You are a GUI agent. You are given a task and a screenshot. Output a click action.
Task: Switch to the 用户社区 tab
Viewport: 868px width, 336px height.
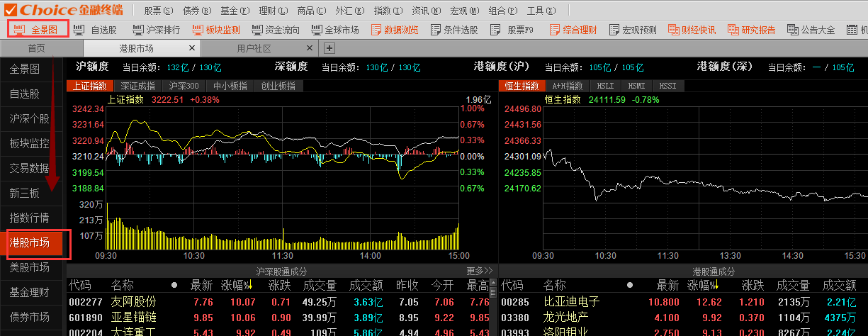pos(254,48)
